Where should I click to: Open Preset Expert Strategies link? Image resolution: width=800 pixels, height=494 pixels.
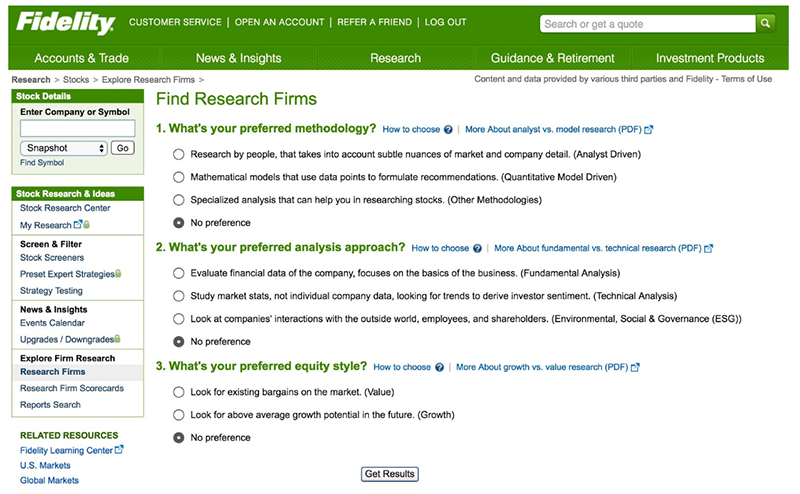67,274
